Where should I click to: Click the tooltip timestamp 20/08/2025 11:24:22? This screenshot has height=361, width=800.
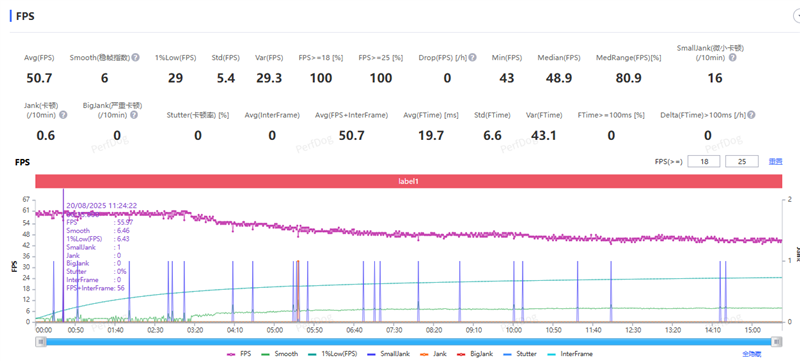click(x=101, y=205)
